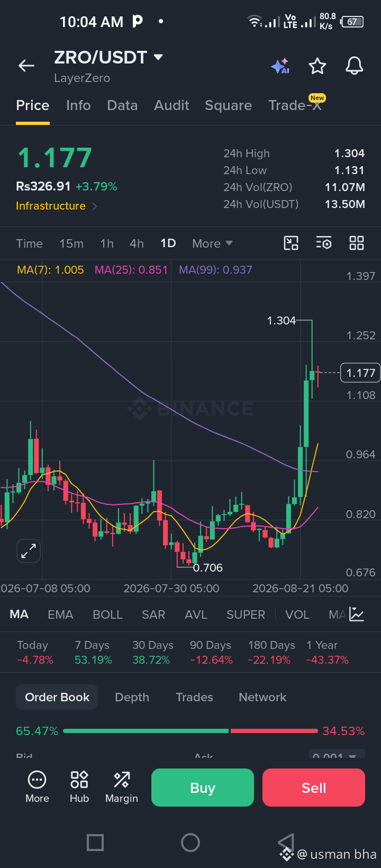
Task: Tap Android recent apps square button
Action: coord(95,842)
